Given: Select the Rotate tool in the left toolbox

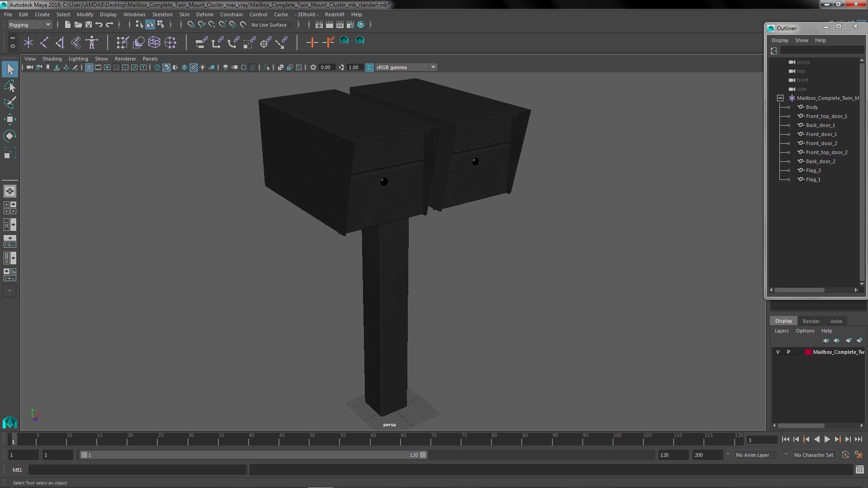Looking at the screenshot, I should [x=9, y=136].
